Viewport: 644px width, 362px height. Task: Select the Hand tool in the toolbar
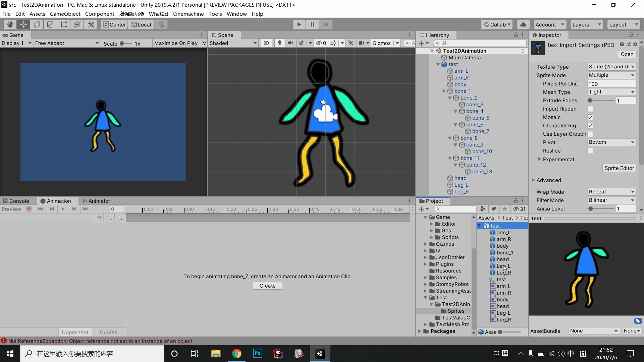click(x=9, y=24)
